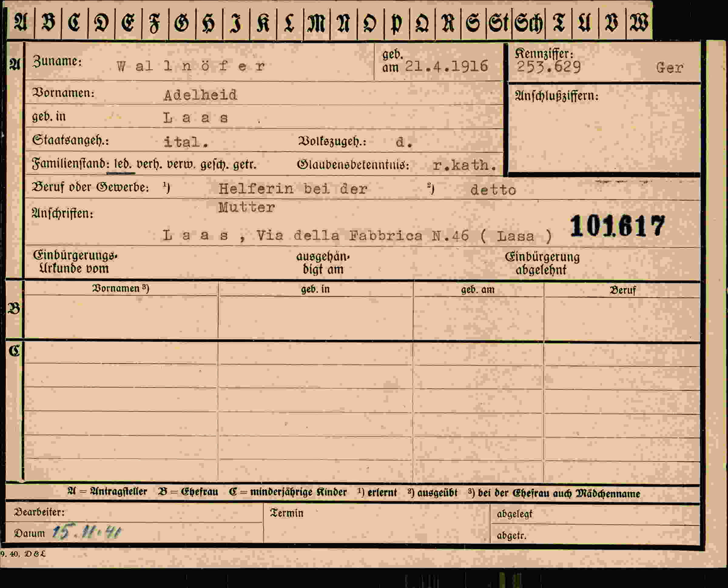Screen dimensions: 728x588
Task: Click the "Familienstand:" label
Action: (70, 164)
